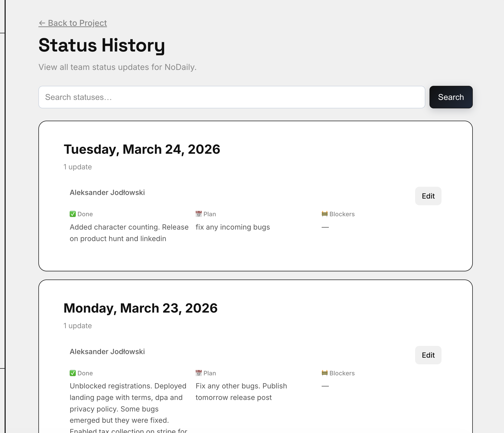Screen dimensions: 504x433
Task: Click Aleksander Jodłowski name in March 24 card
Action: tap(107, 192)
